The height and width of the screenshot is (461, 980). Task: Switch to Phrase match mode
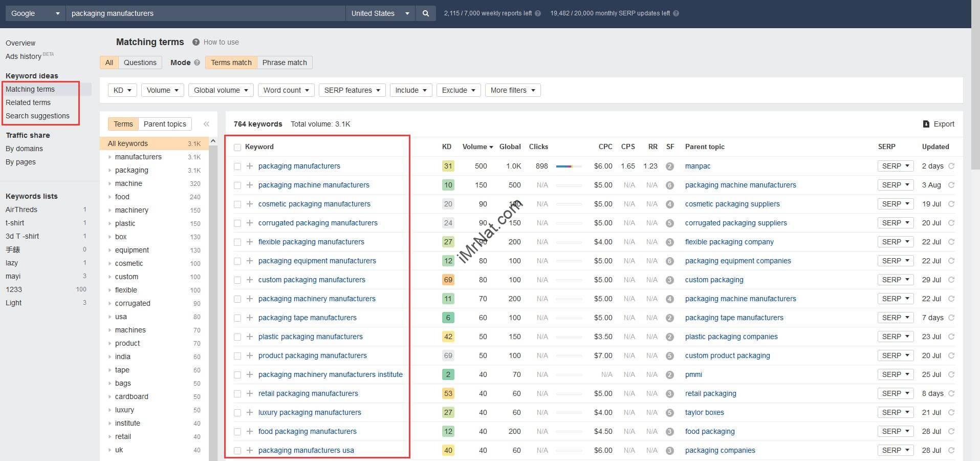coord(285,62)
